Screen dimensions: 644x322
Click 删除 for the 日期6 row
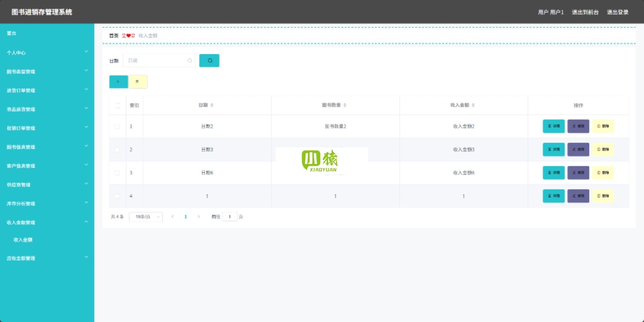click(x=603, y=173)
